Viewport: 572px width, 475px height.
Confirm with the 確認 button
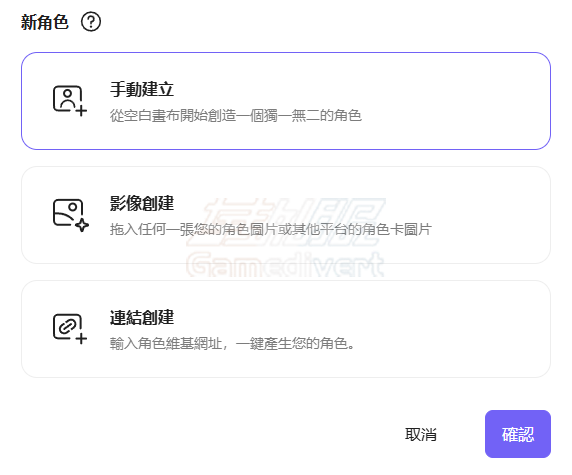[x=518, y=434]
